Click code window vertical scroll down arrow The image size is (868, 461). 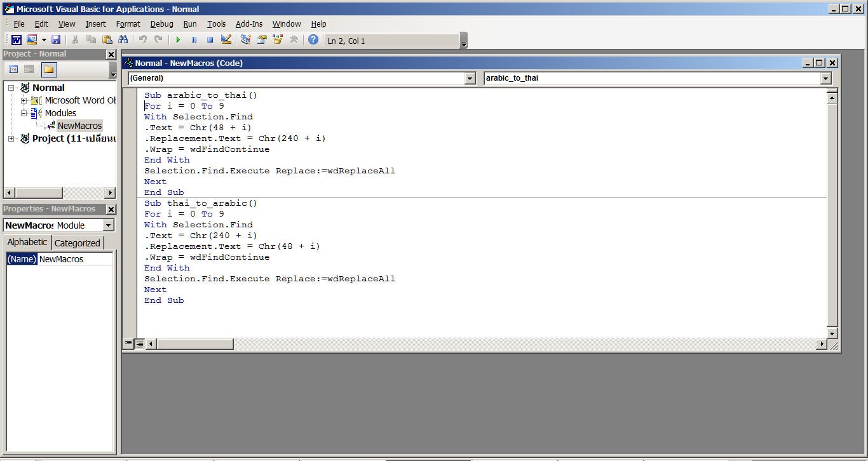click(x=832, y=333)
